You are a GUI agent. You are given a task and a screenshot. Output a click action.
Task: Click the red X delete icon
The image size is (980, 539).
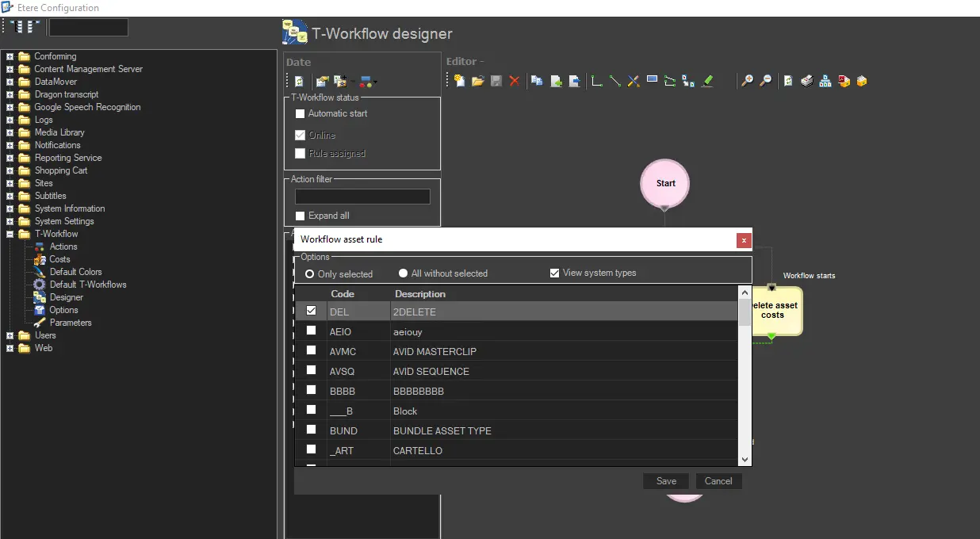tap(515, 81)
